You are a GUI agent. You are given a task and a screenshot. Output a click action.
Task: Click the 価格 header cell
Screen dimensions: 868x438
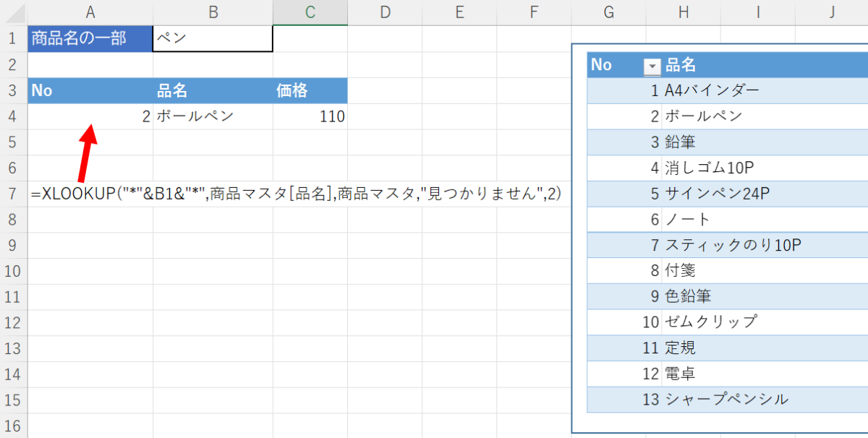(x=310, y=90)
